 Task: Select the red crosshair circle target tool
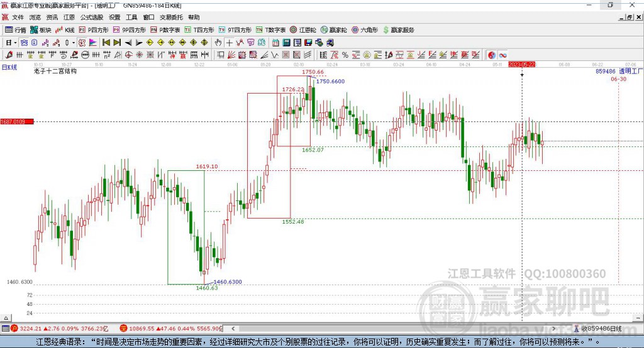pyautogui.click(x=128, y=55)
